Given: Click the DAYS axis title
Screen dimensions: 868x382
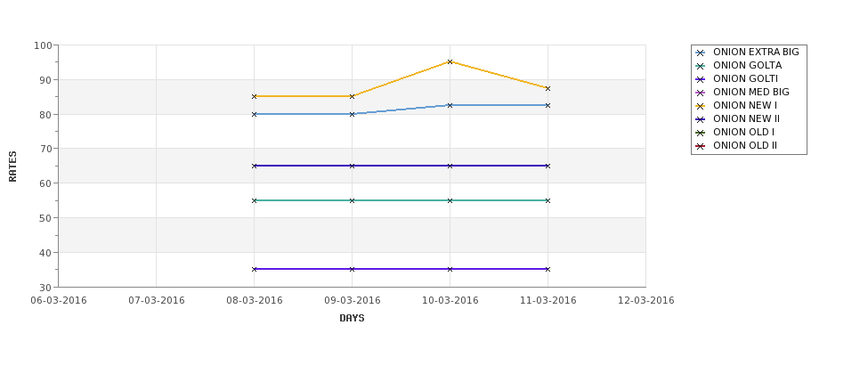Looking at the screenshot, I should tap(352, 319).
